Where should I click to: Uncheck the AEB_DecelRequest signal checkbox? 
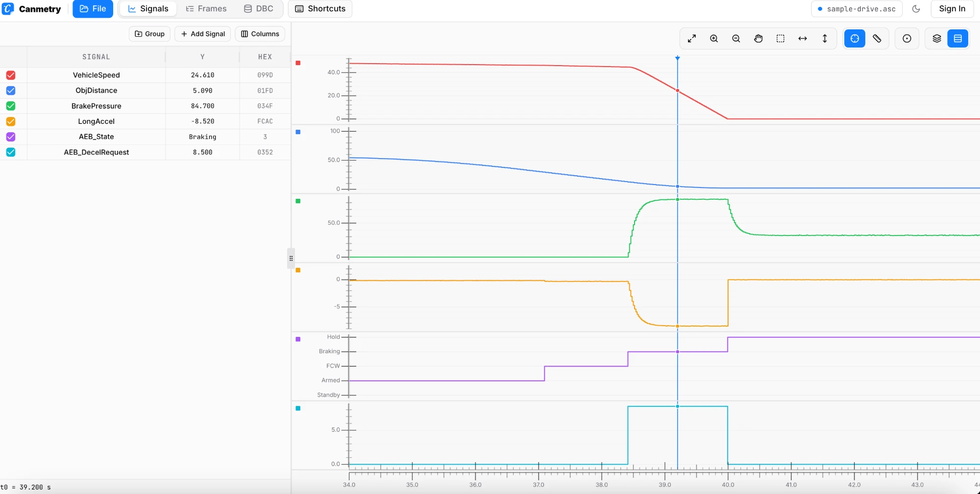click(x=11, y=152)
